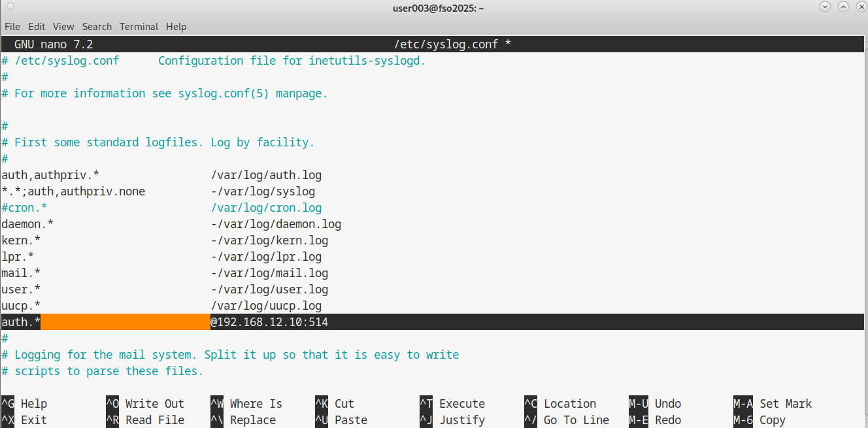The image size is (868, 428).
Task: Open the Search menu
Action: pyautogui.click(x=97, y=27)
